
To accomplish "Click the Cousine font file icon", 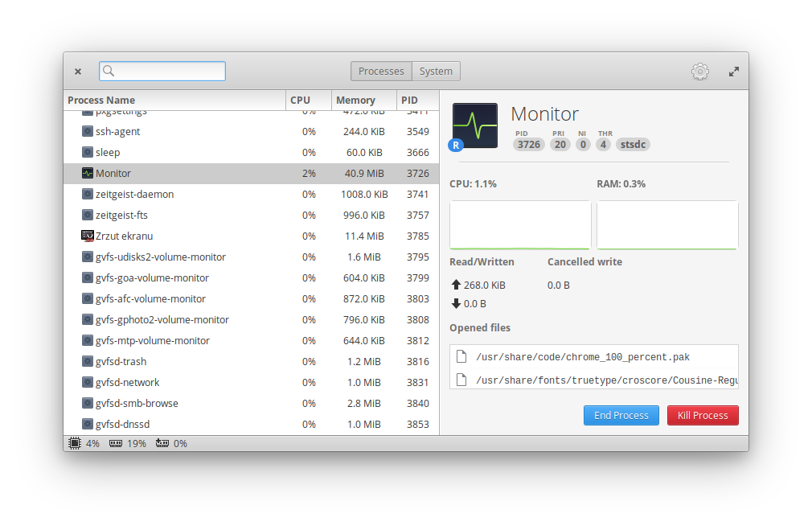I will (461, 380).
